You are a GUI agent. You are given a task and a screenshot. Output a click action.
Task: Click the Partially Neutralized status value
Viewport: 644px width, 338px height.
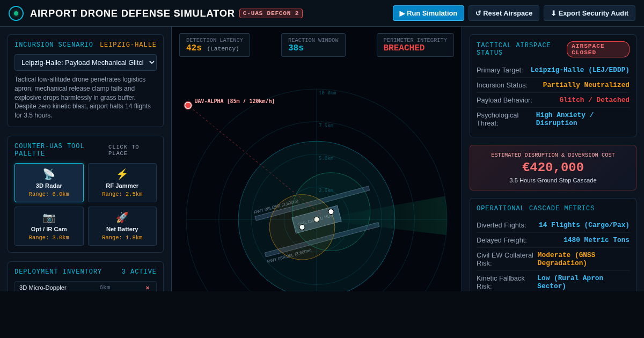[x=586, y=85]
